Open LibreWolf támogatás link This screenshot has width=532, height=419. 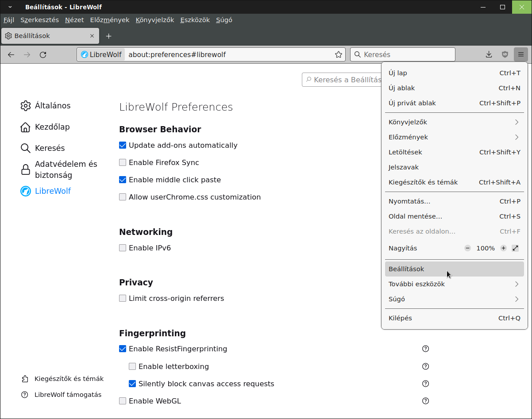pyautogui.click(x=62, y=395)
